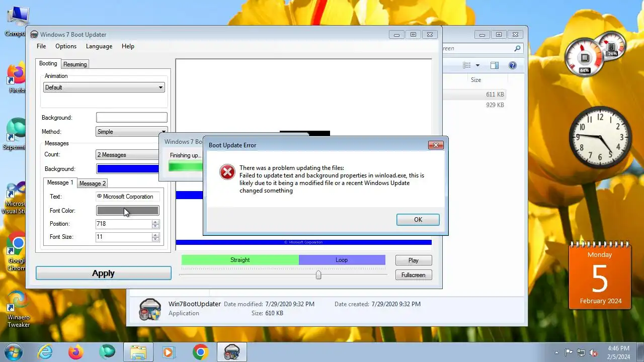Open the Count dropdown showing 2 Messages

tap(128, 155)
